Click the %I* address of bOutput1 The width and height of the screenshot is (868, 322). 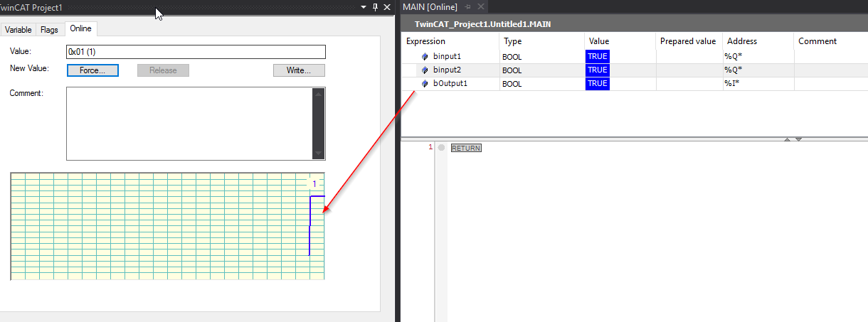coord(733,83)
